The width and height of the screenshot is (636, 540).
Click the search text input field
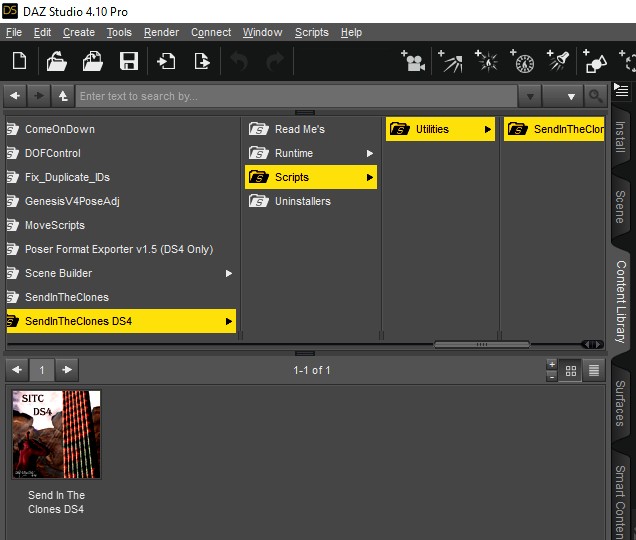pyautogui.click(x=297, y=96)
